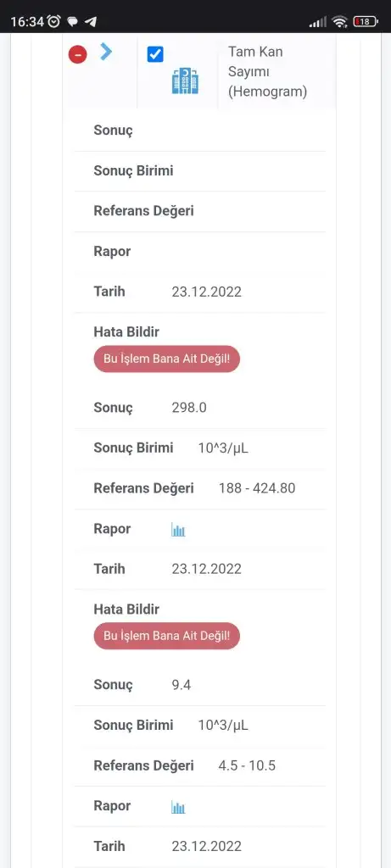The height and width of the screenshot is (868, 391).
Task: Tap the signal strength bars icon
Action: coord(317,21)
